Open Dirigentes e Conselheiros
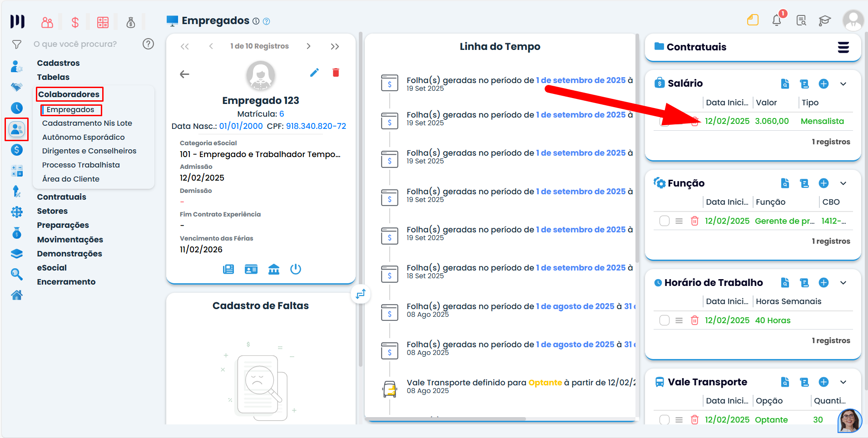Image resolution: width=868 pixels, height=438 pixels. (x=89, y=151)
